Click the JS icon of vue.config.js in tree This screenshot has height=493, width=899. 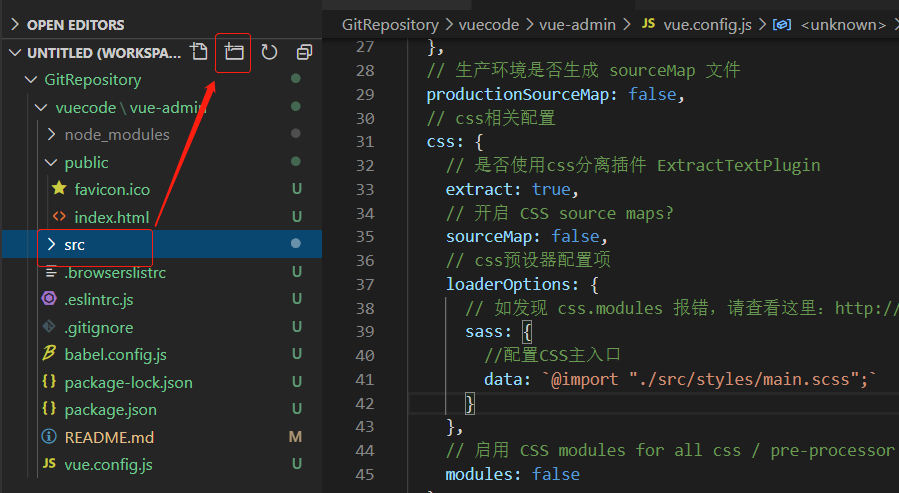point(49,463)
